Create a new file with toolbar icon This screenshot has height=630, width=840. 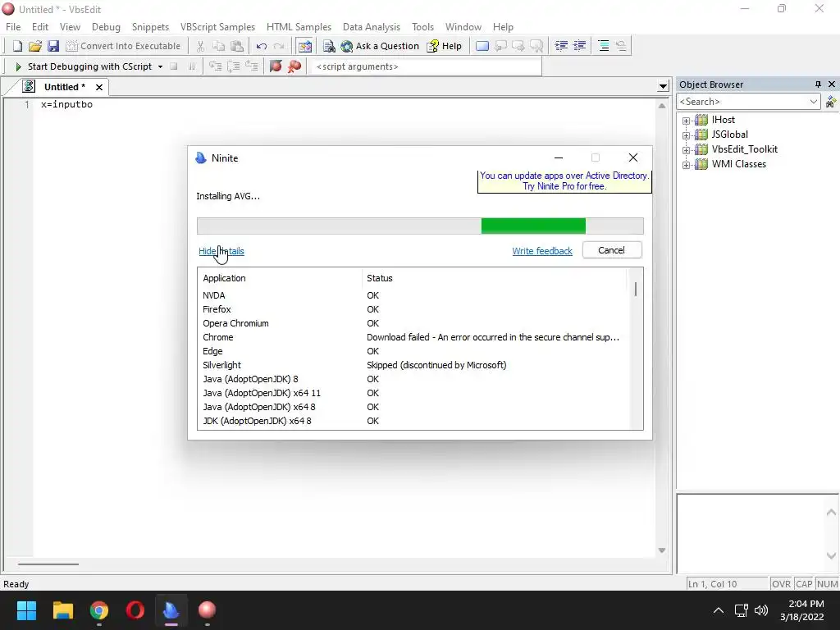[17, 46]
